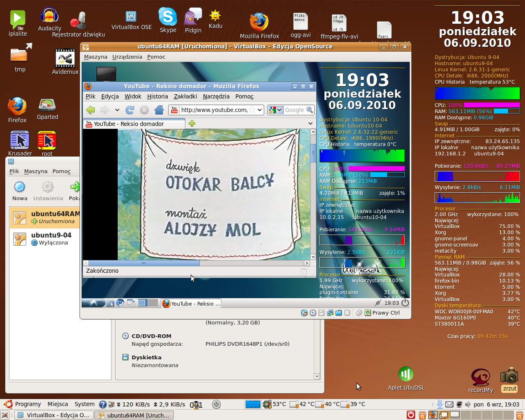Click Ustawienia gear in VirtualBox manager
The width and height of the screenshot is (525, 420).
click(x=48, y=191)
